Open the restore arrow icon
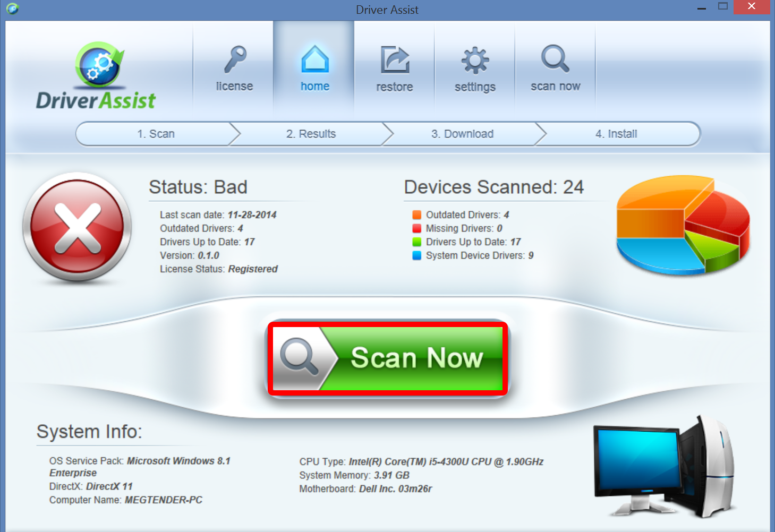This screenshot has height=532, width=775. (395, 59)
